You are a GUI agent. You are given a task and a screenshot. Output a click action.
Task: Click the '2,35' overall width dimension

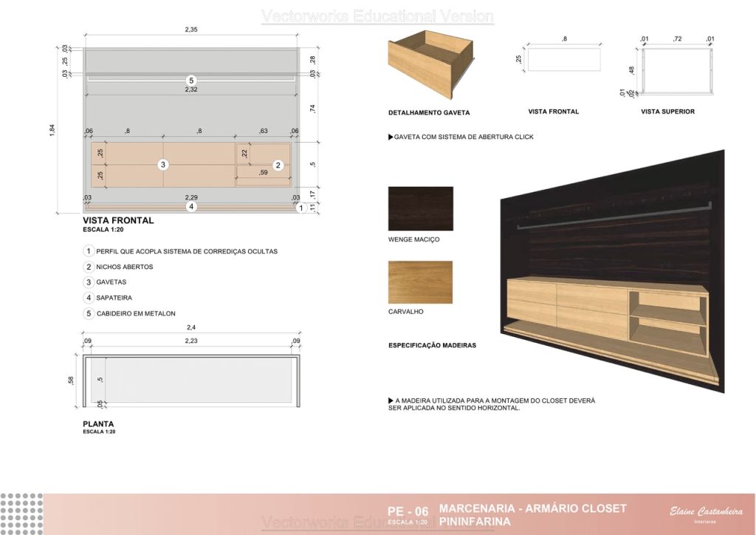coord(191,30)
